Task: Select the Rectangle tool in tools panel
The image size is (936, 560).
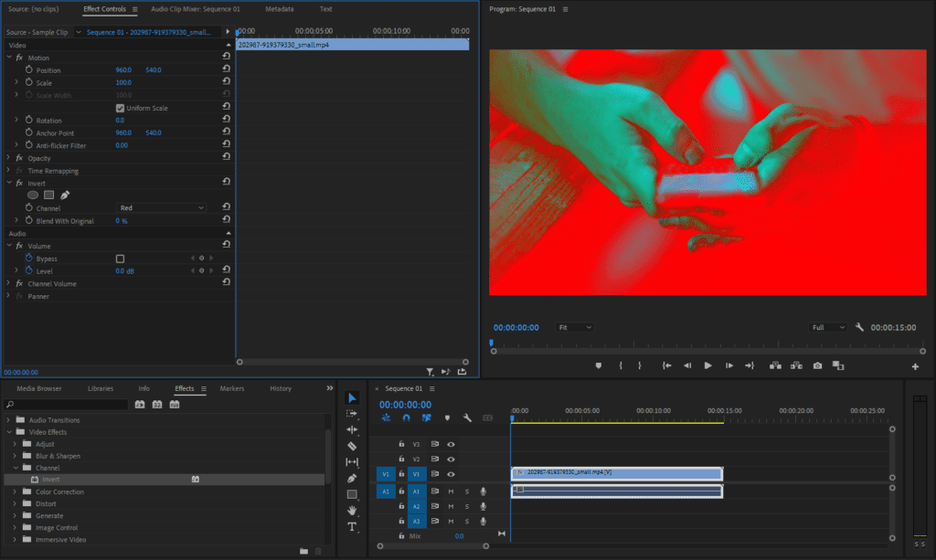Action: (352, 494)
